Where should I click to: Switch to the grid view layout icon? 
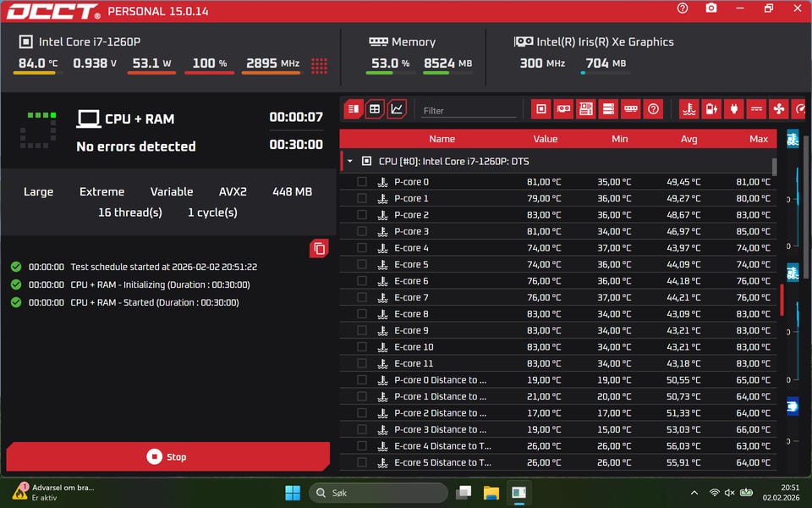coord(375,109)
